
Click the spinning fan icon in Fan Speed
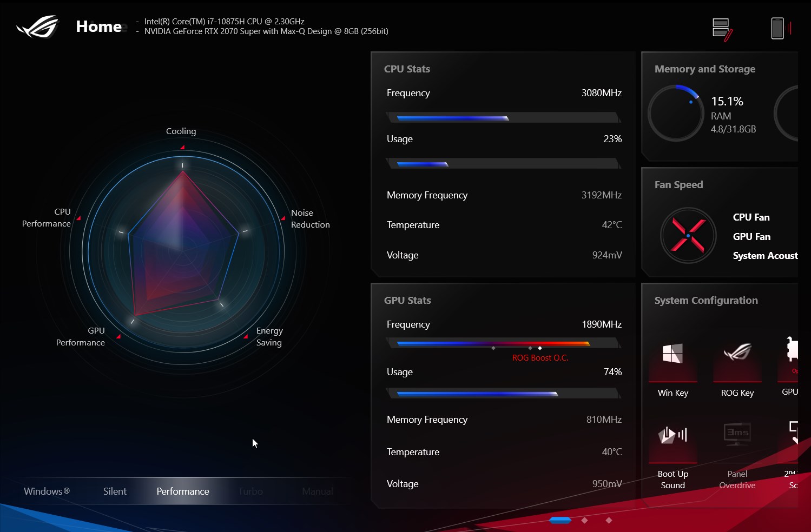tap(688, 236)
